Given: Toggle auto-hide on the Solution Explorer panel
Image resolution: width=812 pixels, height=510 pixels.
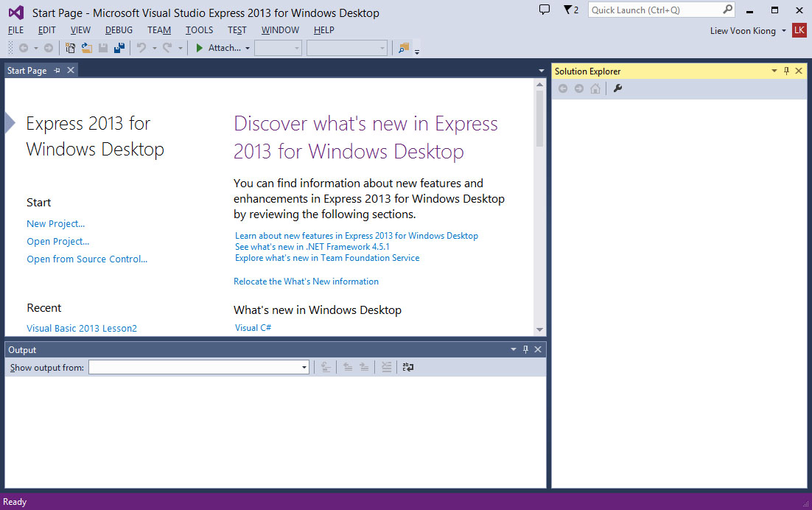Looking at the screenshot, I should pos(785,71).
